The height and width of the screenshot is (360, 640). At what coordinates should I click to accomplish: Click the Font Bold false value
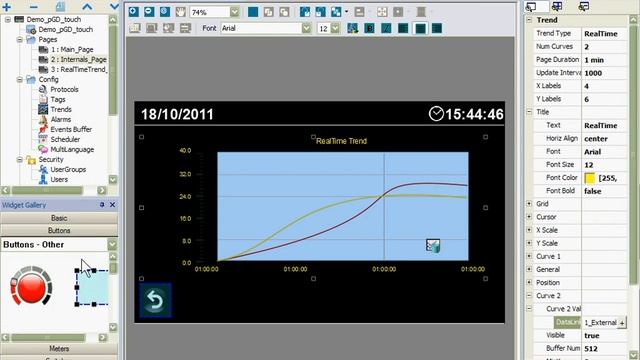click(x=604, y=191)
